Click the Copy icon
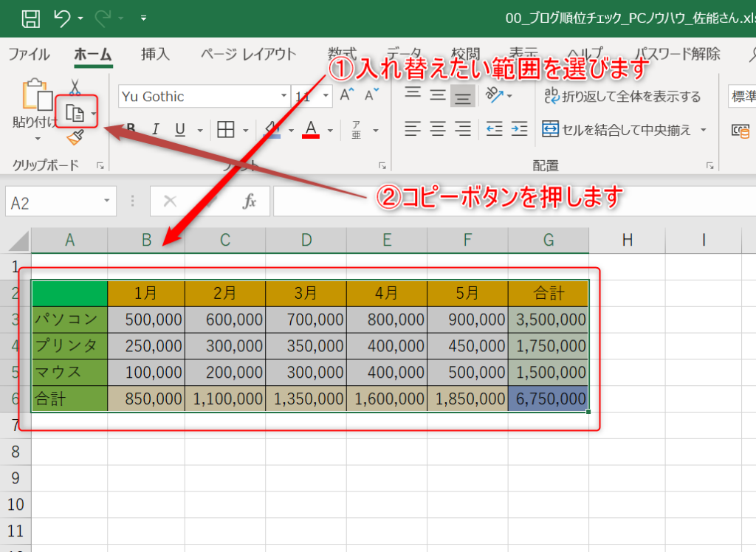756x552 pixels. click(75, 114)
